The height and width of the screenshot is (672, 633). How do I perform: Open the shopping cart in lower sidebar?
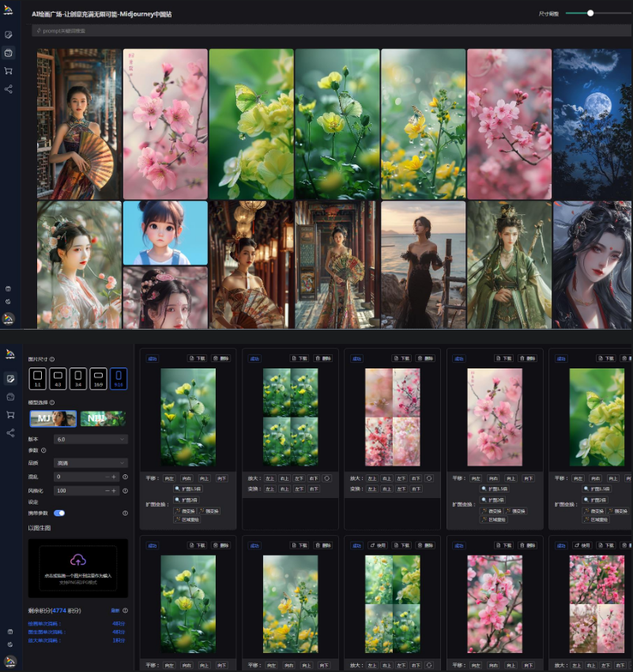(9, 414)
